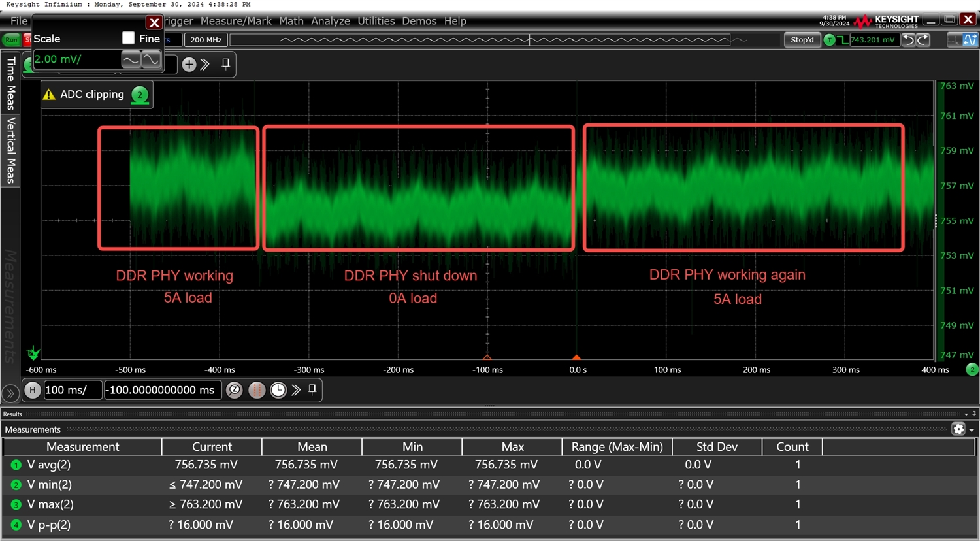Open the Time Meas side tab

(x=10, y=82)
